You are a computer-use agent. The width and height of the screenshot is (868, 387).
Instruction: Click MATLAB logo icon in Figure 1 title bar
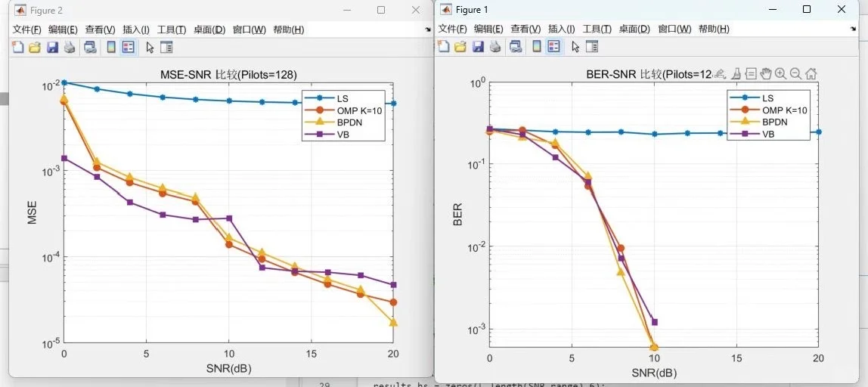445,9
